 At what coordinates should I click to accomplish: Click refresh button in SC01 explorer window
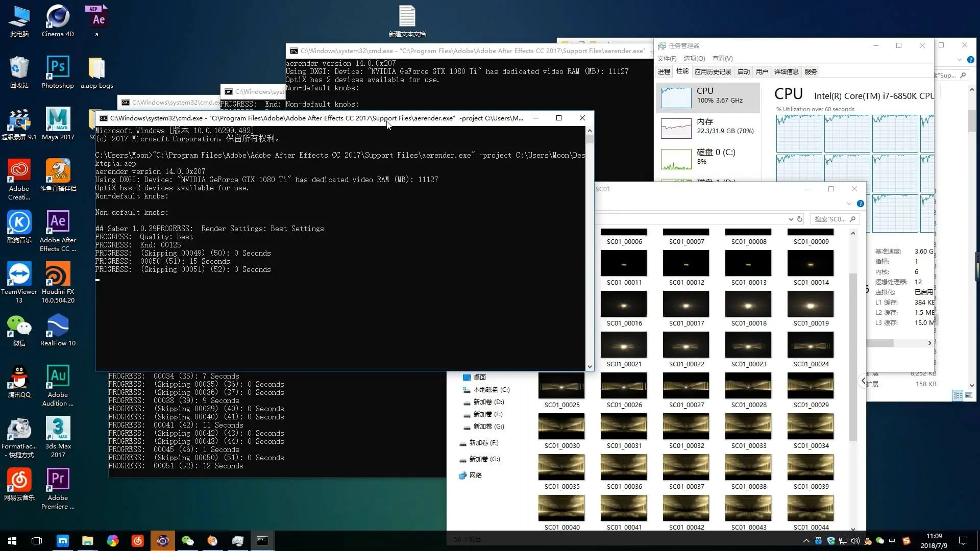800,219
